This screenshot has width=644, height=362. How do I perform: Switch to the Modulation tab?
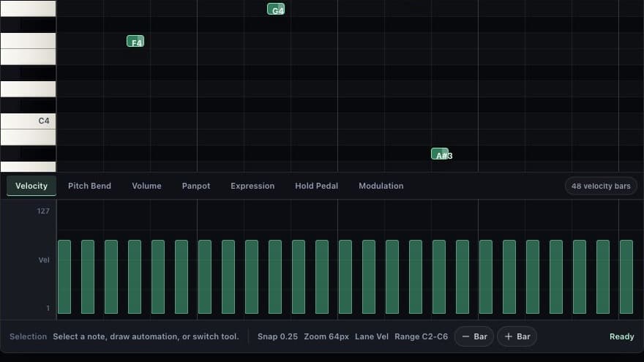[381, 186]
